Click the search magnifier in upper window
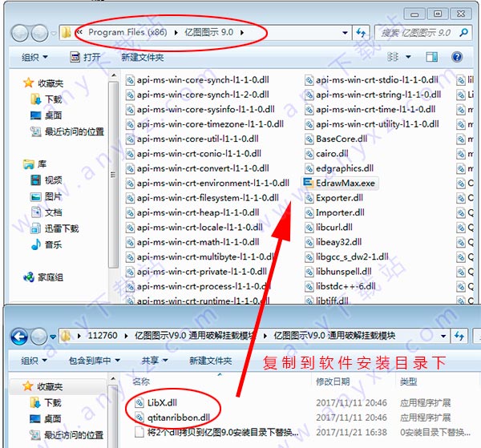The image size is (481, 448). click(x=464, y=32)
